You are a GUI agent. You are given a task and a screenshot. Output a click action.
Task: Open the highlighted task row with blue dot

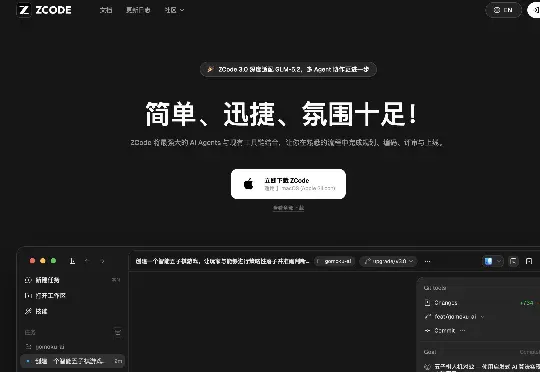click(72, 361)
